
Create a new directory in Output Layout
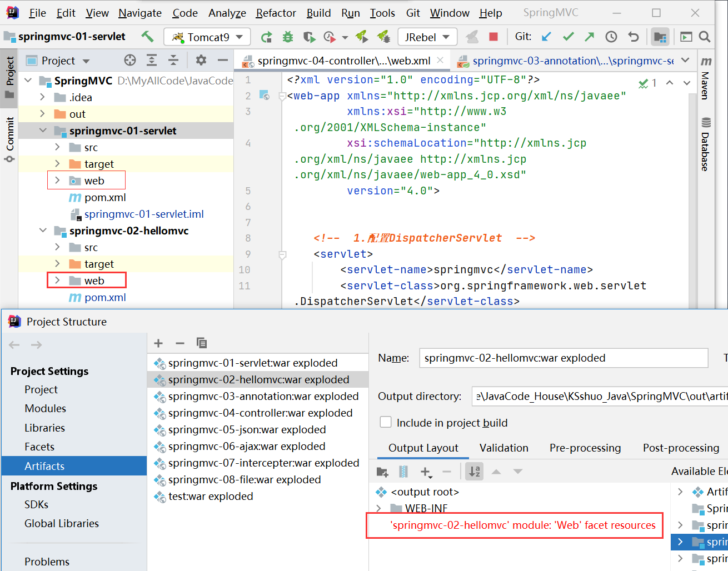click(381, 472)
